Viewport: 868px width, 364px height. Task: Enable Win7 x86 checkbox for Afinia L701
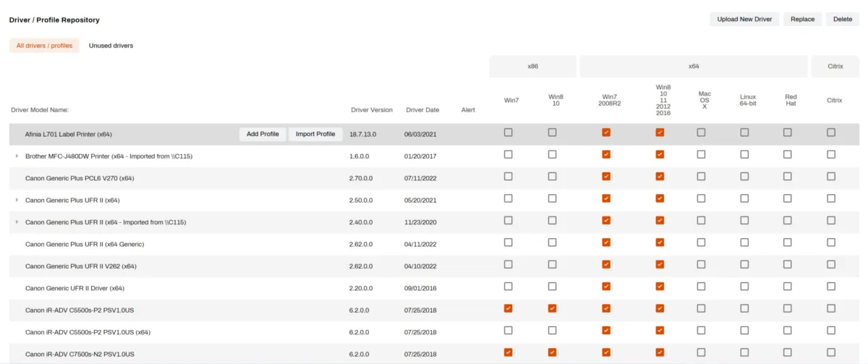[x=509, y=132]
